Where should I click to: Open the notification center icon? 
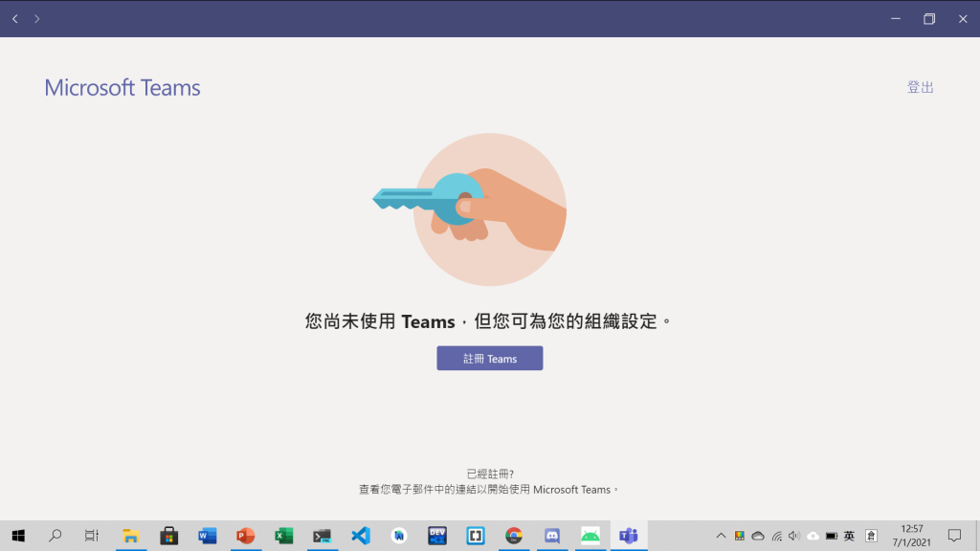pos(954,536)
